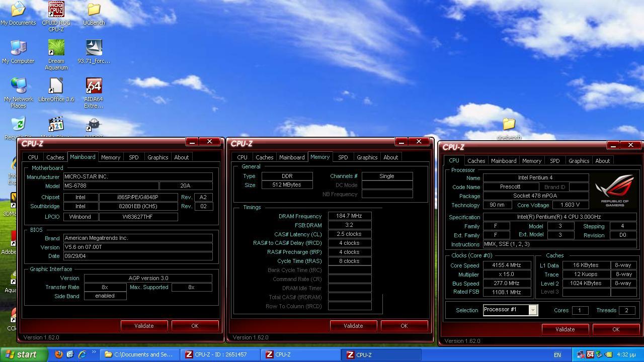Click BIOS Version V5.6 on 07.00T
Viewport: 644px width, 362px height.
click(137, 247)
